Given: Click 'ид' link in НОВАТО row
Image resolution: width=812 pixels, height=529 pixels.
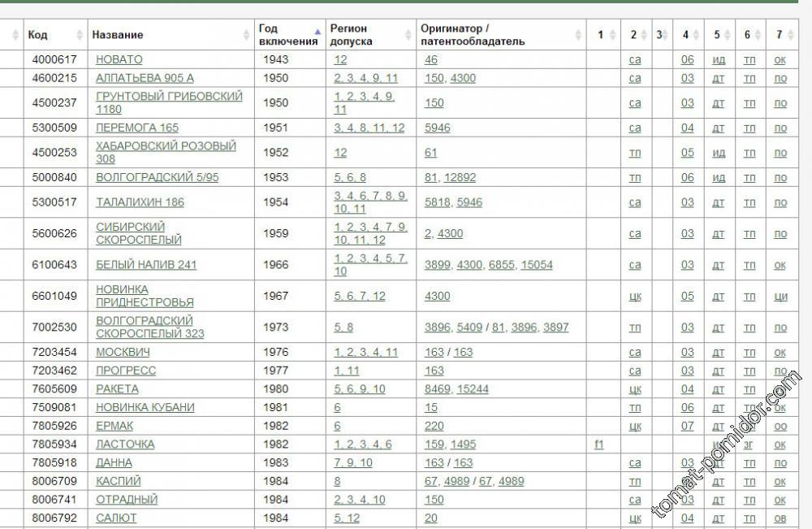Looking at the screenshot, I should [x=719, y=59].
